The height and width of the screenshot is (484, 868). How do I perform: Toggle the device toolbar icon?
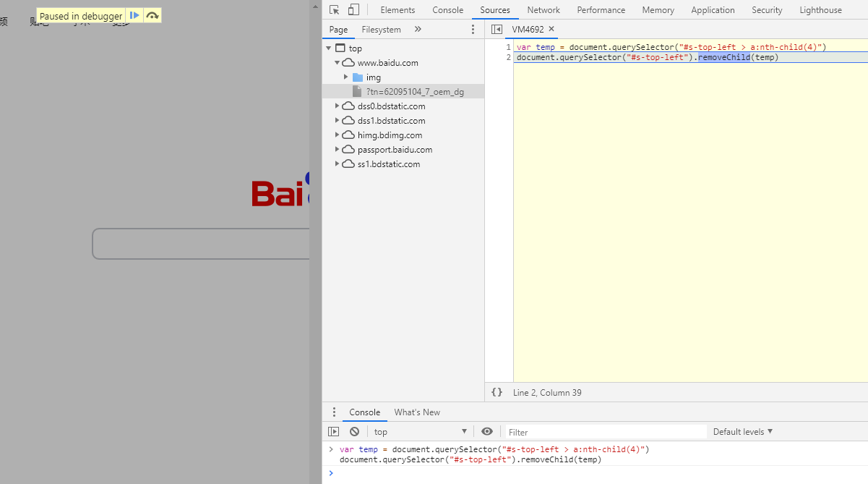coord(353,10)
